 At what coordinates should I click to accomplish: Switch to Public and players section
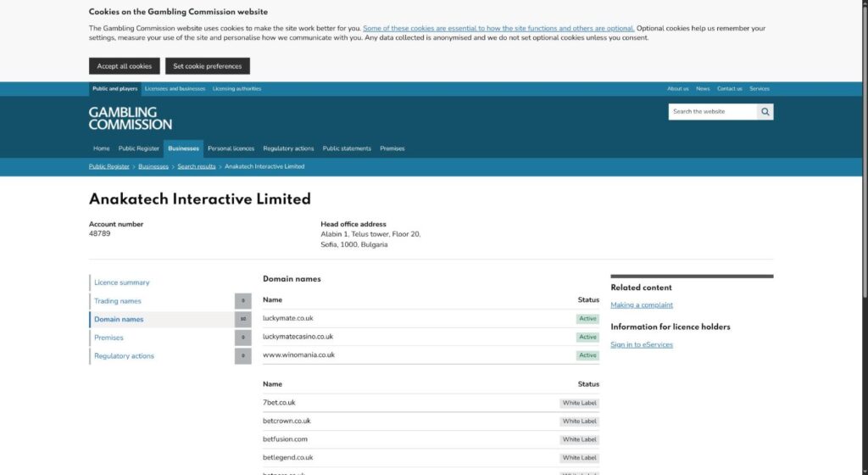coord(114,88)
